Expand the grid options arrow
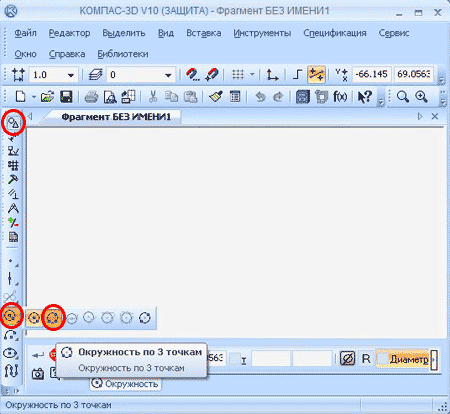450x414 pixels. pos(252,75)
